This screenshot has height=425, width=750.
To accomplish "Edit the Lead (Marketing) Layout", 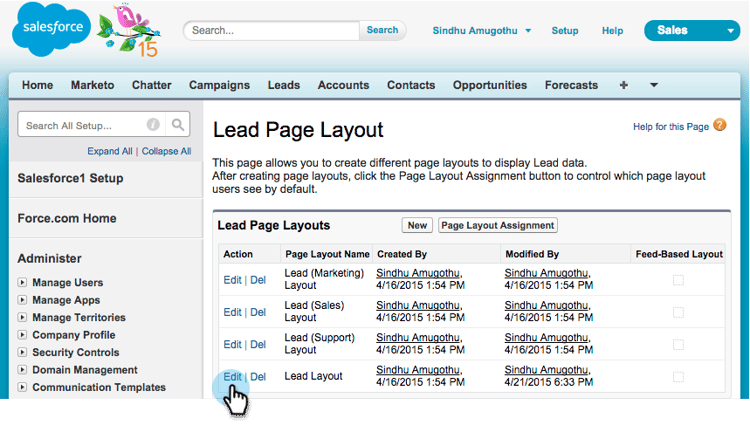I will 232,280.
